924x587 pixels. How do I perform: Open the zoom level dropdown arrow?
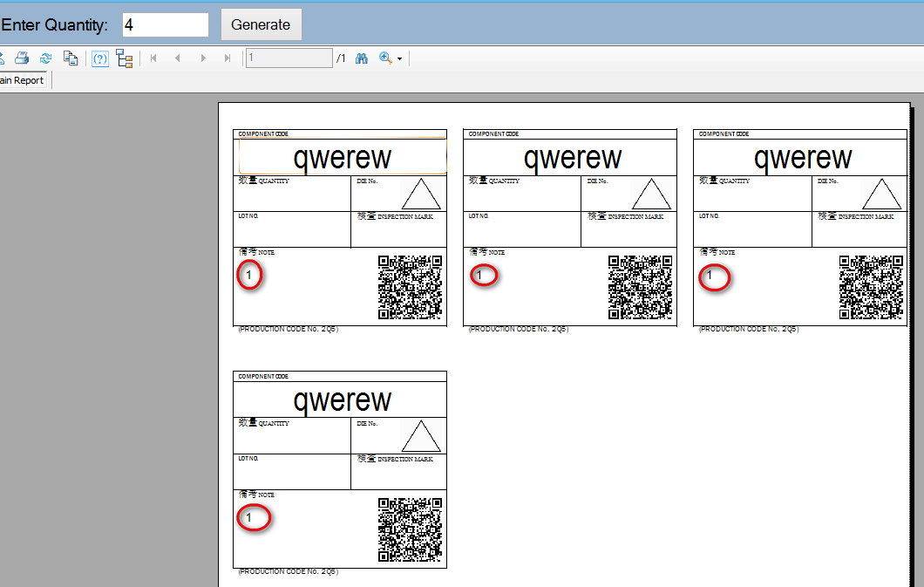[399, 58]
